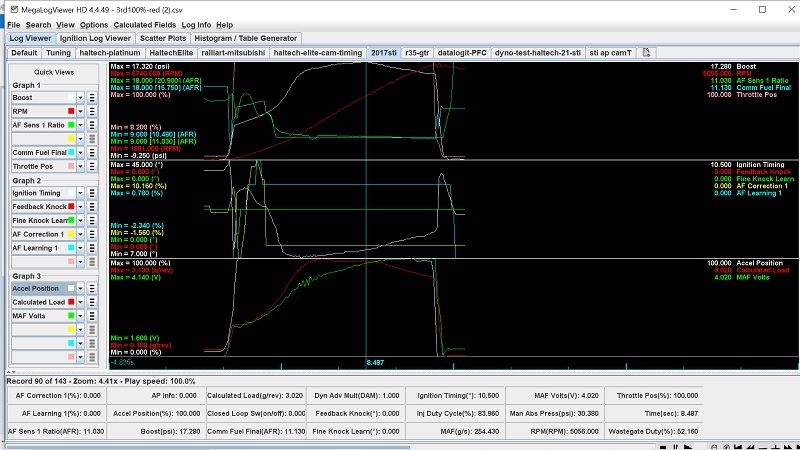Select the haltech-elite-cam-timing quick view
Image resolution: width=800 pixels, height=450 pixels.
pos(318,53)
